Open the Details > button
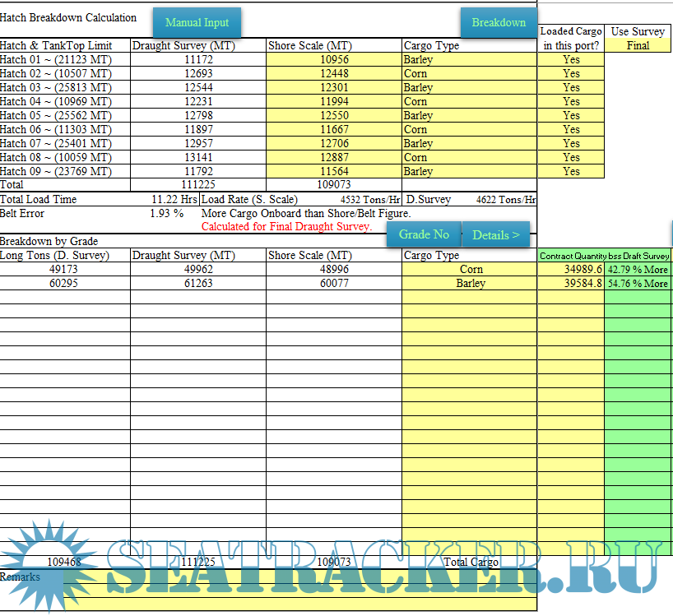Image resolution: width=673 pixels, height=616 pixels. coord(495,235)
